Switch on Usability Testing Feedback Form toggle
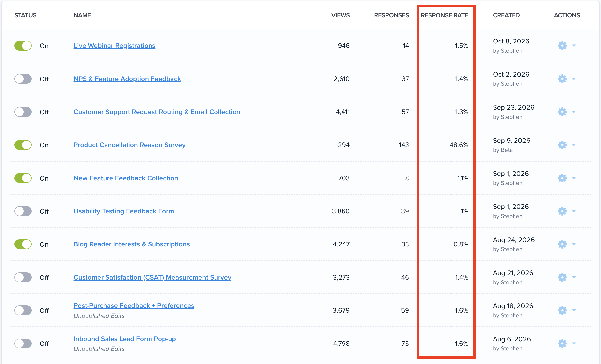 point(23,211)
